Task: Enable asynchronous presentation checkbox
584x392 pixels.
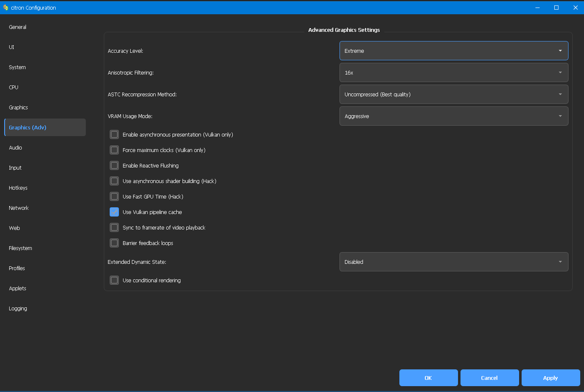Action: pos(114,134)
